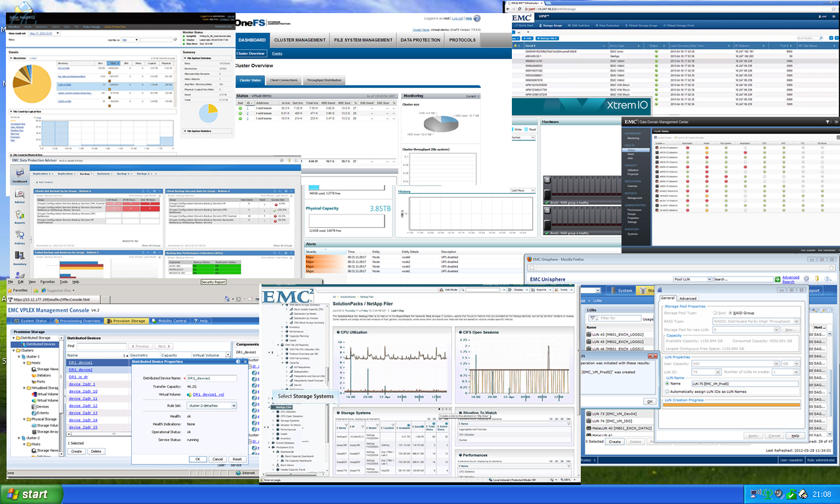Click the Ports icon in VPLEX tree

33,381
